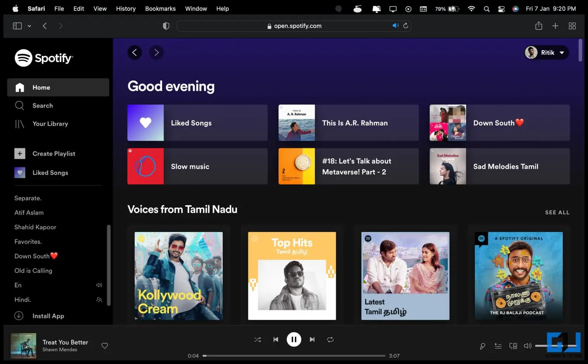This screenshot has height=364, width=588.
Task: Open the Hindi. playlist
Action: [22, 300]
